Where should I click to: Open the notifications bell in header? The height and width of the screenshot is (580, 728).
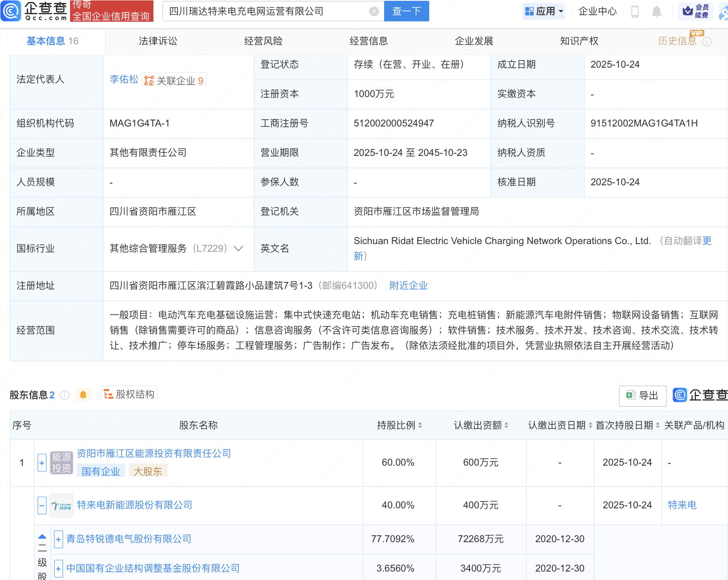pyautogui.click(x=656, y=11)
